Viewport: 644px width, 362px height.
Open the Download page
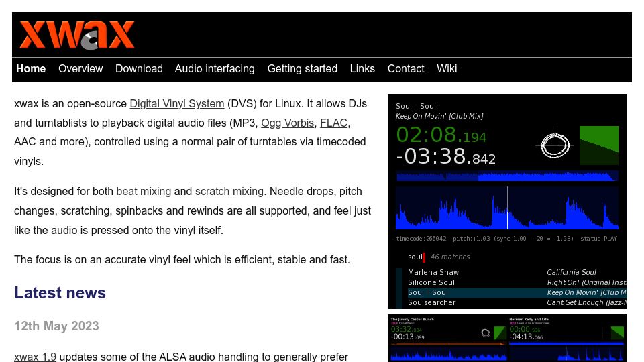139,68
